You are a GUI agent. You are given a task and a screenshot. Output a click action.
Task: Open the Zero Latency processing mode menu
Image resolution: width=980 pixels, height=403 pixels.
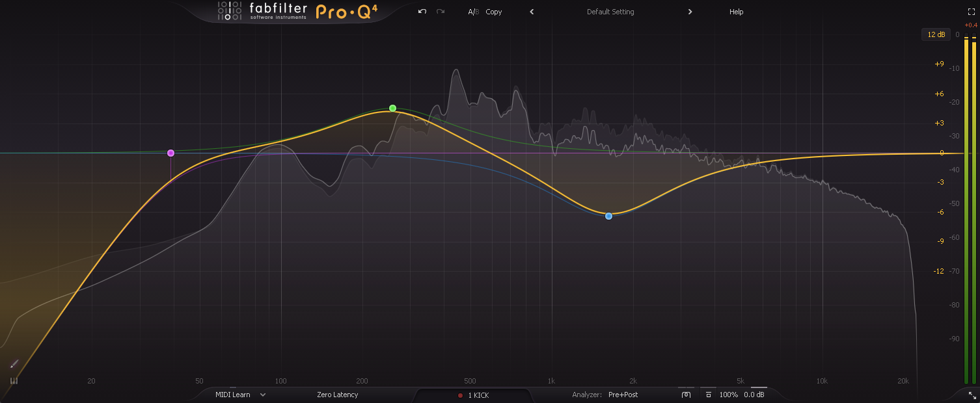[x=337, y=395]
